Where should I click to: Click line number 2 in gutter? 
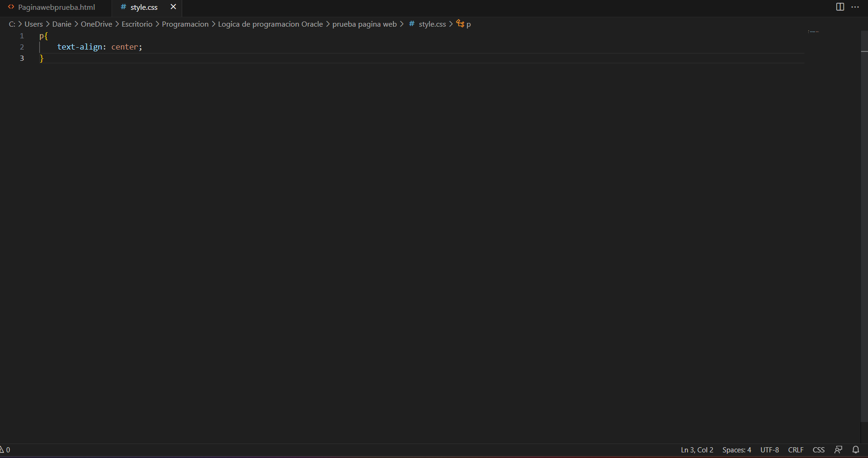pos(22,47)
